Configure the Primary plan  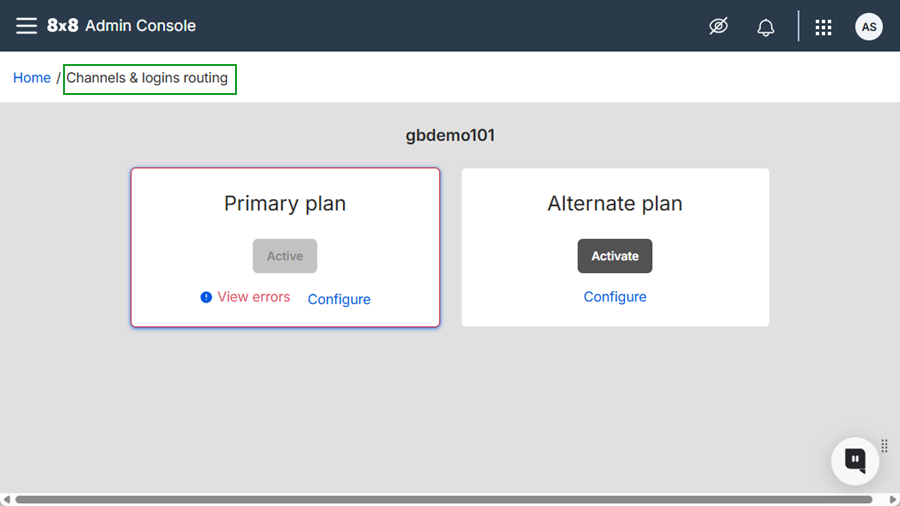(339, 299)
